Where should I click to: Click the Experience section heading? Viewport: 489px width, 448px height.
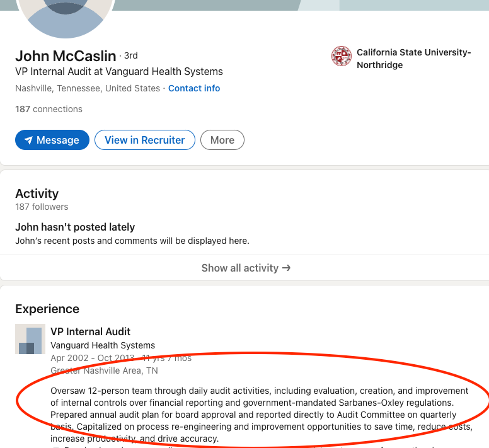point(47,309)
